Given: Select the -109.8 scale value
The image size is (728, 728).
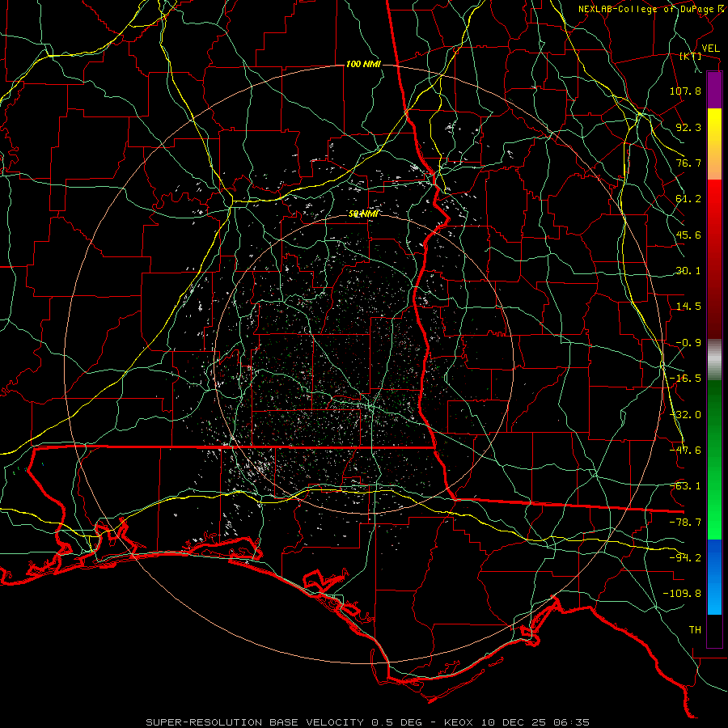Looking at the screenshot, I should click(x=682, y=594).
